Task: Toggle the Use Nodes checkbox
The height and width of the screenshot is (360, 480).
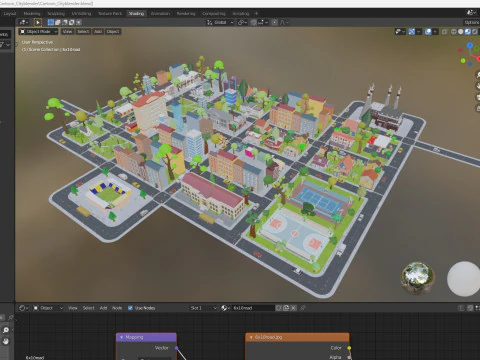Action: click(130, 308)
